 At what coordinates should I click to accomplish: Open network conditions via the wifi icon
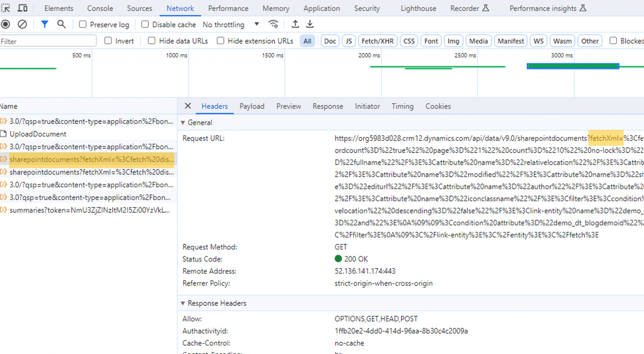[273, 24]
